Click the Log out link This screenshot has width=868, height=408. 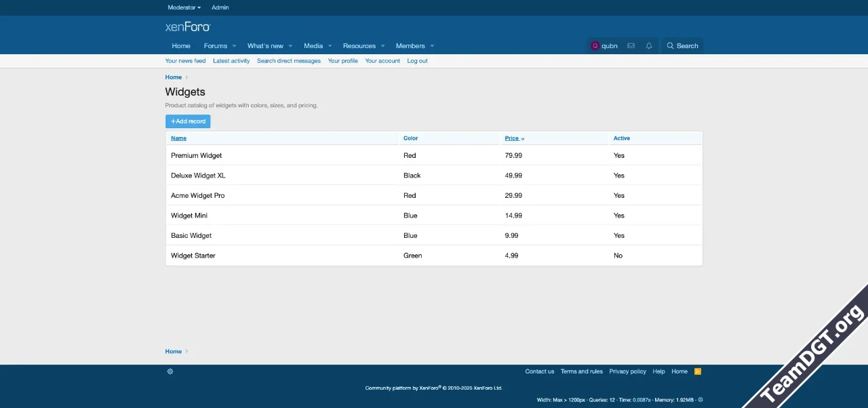417,61
